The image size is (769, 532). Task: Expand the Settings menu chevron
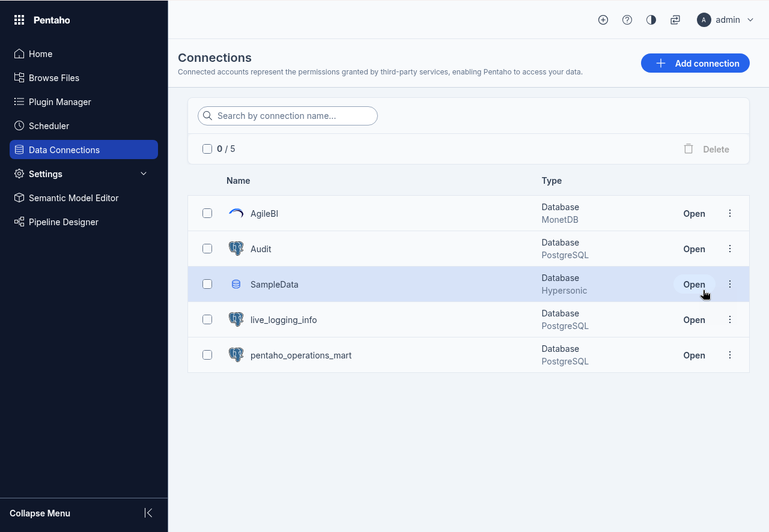144,174
